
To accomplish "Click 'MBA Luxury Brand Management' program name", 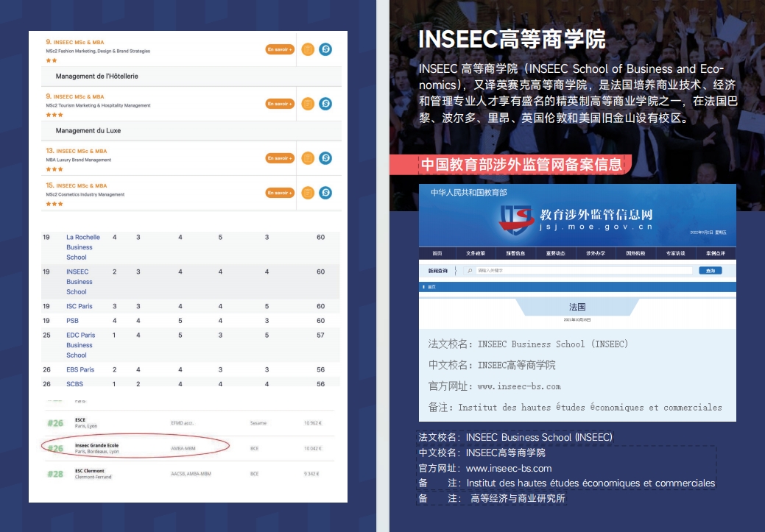I will (x=79, y=160).
